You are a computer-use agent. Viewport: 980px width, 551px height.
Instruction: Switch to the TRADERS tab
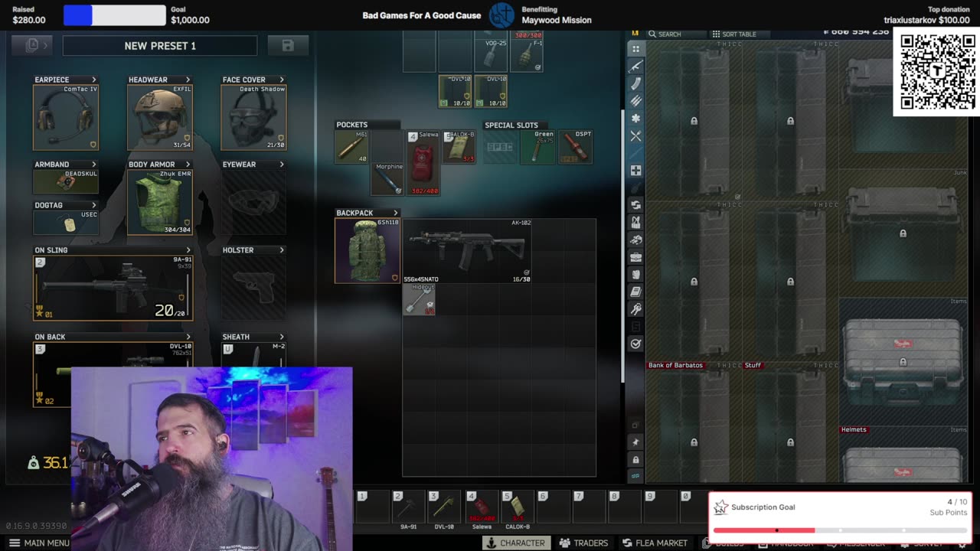point(583,543)
